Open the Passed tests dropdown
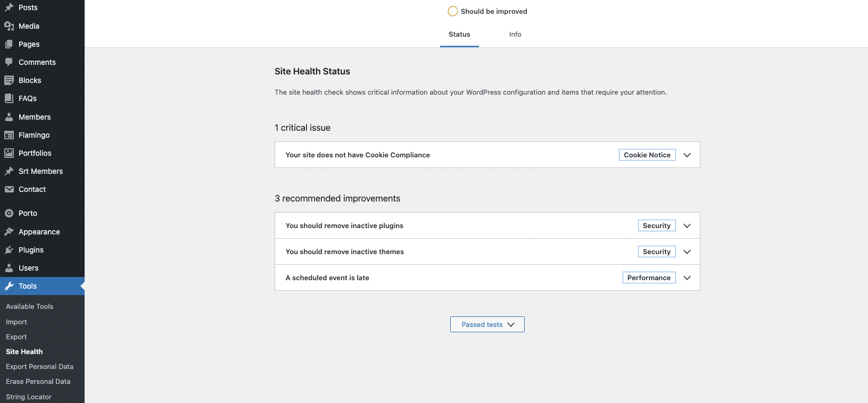Image resolution: width=868 pixels, height=403 pixels. tap(487, 324)
